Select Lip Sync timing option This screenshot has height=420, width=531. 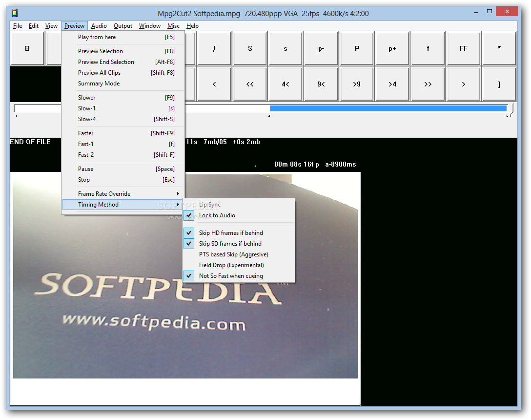(x=239, y=205)
